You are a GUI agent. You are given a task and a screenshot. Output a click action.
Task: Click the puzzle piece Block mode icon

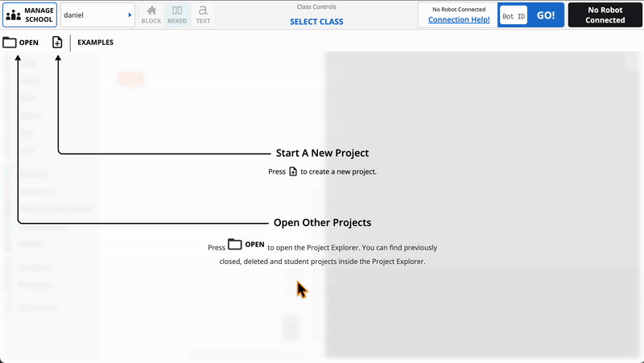[x=151, y=10]
